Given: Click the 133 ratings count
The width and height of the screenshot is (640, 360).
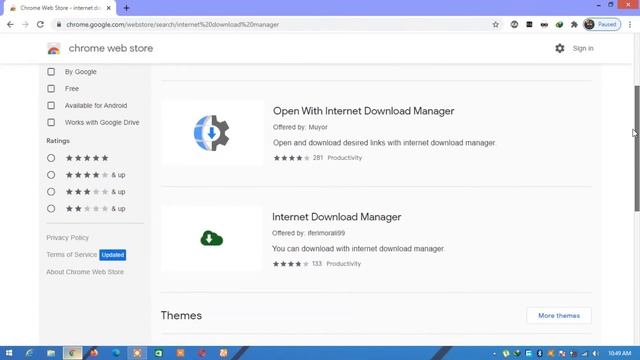Looking at the screenshot, I should coord(317,264).
